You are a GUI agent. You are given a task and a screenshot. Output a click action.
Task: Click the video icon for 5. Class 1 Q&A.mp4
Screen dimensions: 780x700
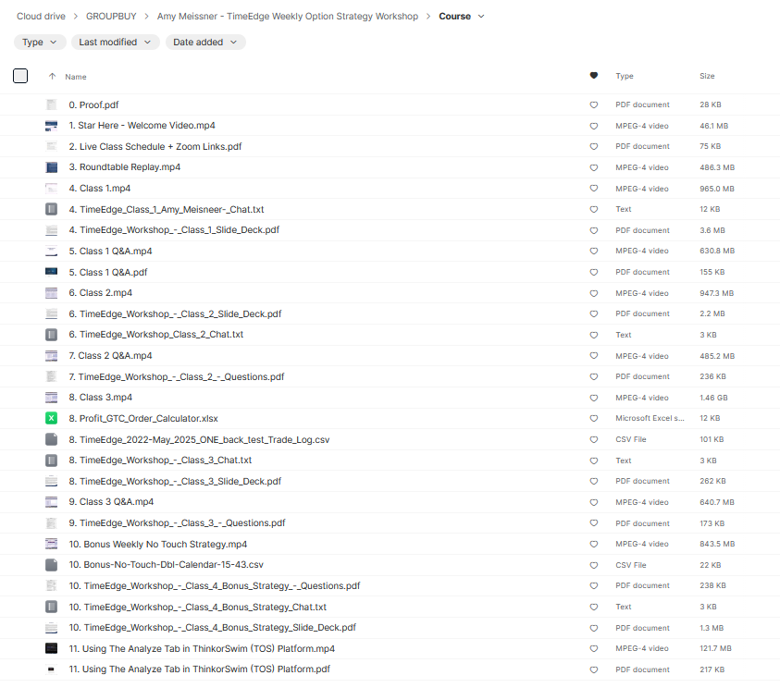point(52,252)
